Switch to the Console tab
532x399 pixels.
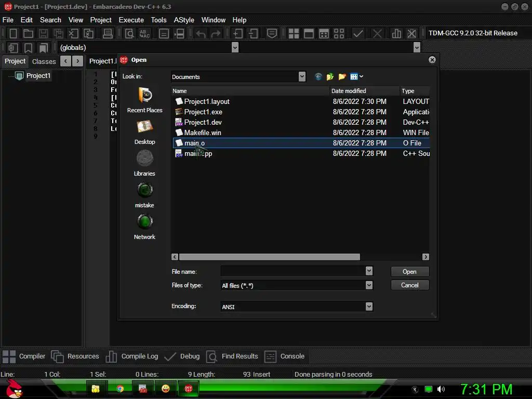point(284,356)
